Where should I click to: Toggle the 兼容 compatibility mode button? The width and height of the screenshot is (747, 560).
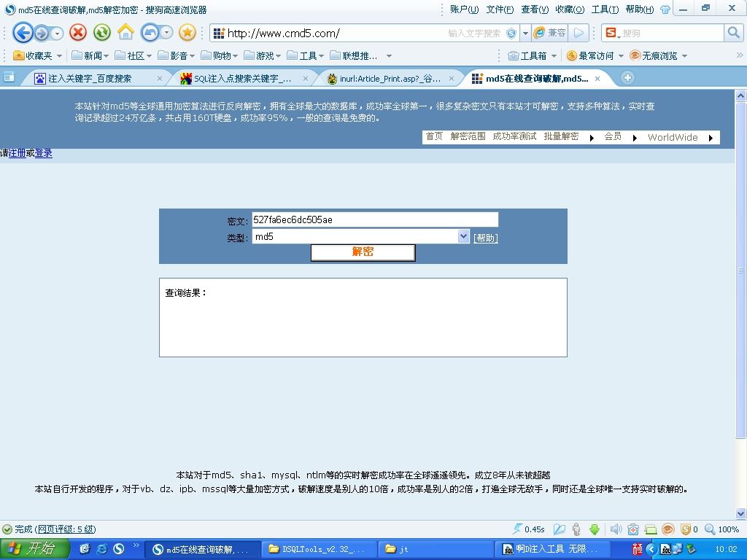pyautogui.click(x=550, y=33)
